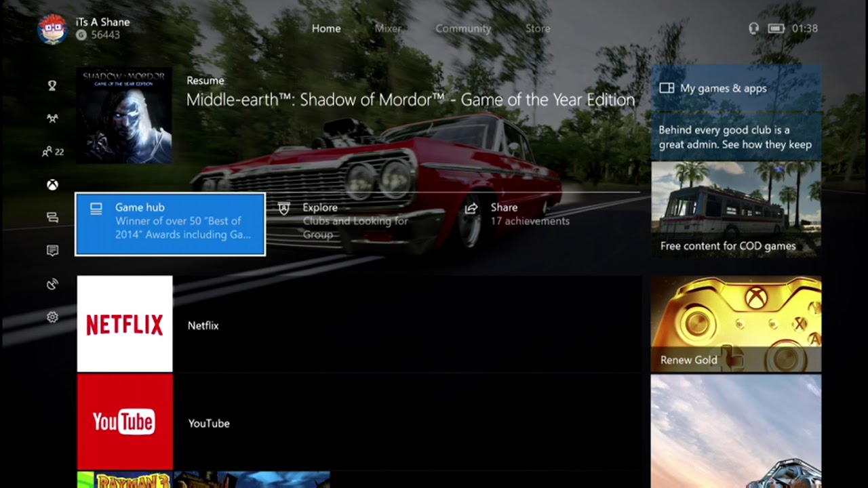This screenshot has height=488, width=868.
Task: Click the Resume label above game title
Action: click(x=205, y=81)
